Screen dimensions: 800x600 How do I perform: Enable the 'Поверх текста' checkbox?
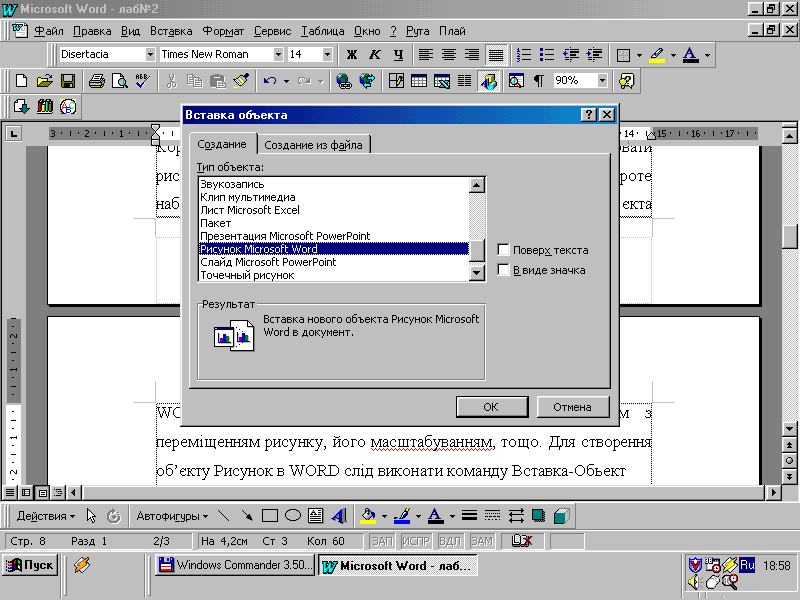[503, 249]
